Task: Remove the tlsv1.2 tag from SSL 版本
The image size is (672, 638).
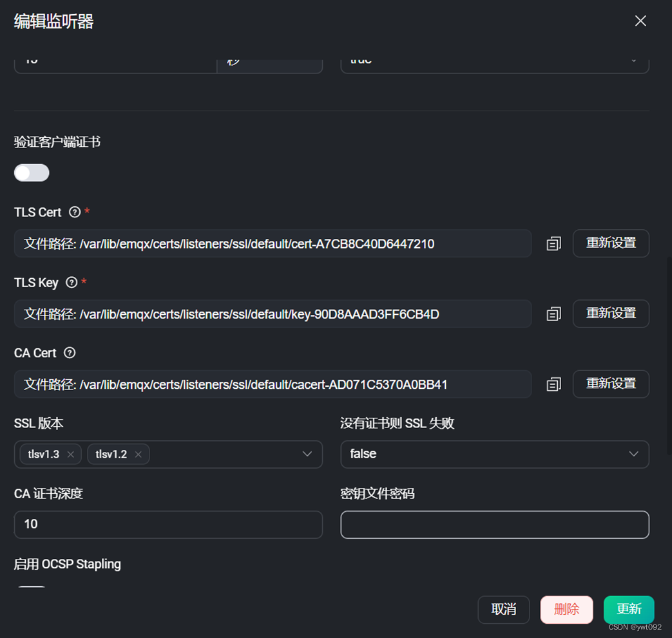Action: (138, 454)
